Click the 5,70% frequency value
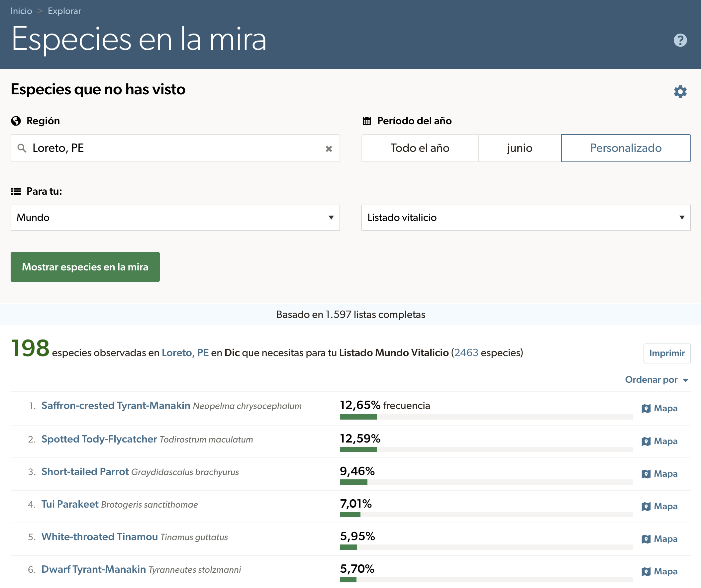701x588 pixels. [357, 569]
